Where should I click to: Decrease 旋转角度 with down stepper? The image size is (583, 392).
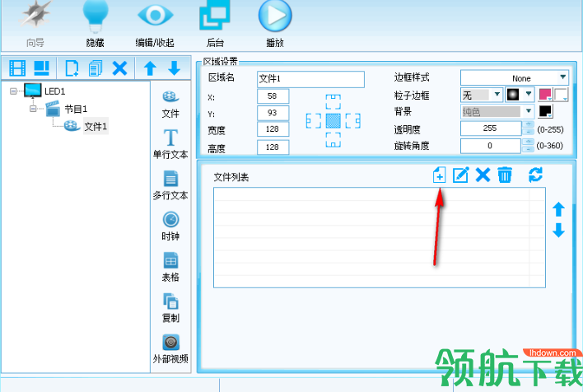[x=528, y=149]
